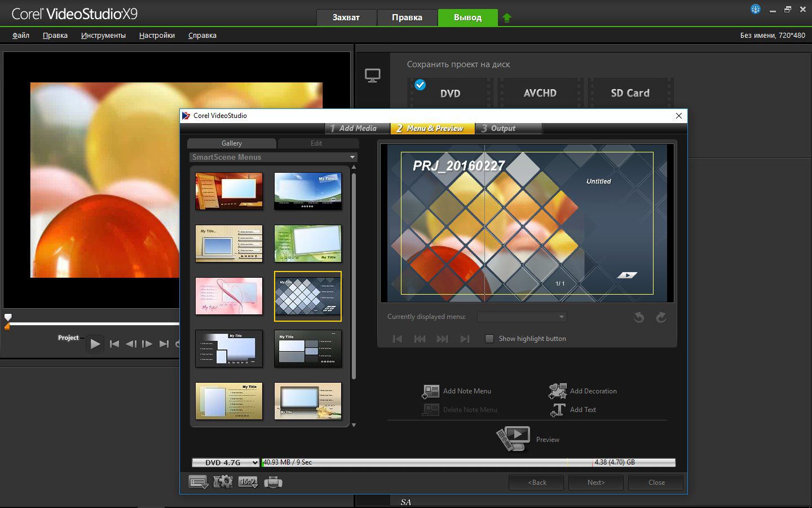
Task: Click the Next> button
Action: (596, 483)
